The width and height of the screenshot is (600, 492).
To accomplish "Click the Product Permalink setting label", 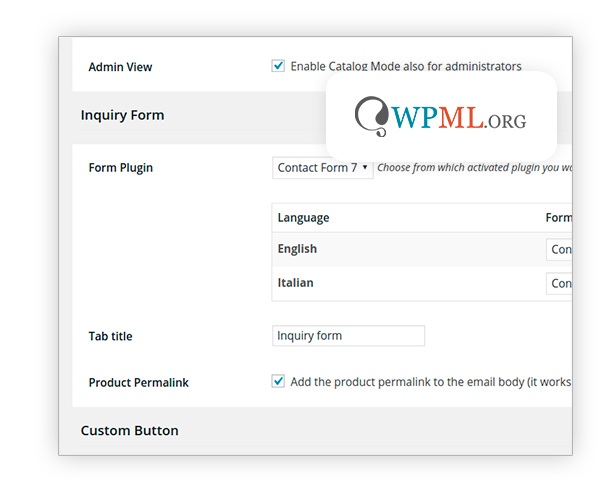I will (138, 382).
